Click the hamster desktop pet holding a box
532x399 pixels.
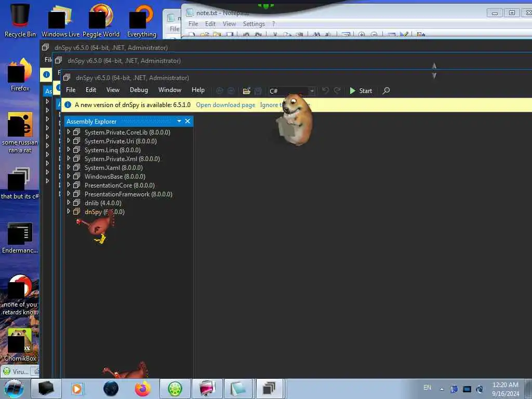(x=295, y=119)
